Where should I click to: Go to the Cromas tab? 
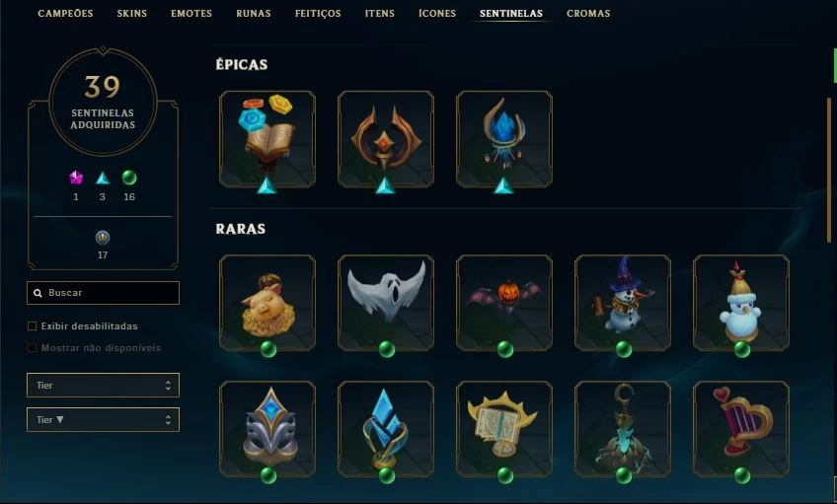click(x=588, y=14)
